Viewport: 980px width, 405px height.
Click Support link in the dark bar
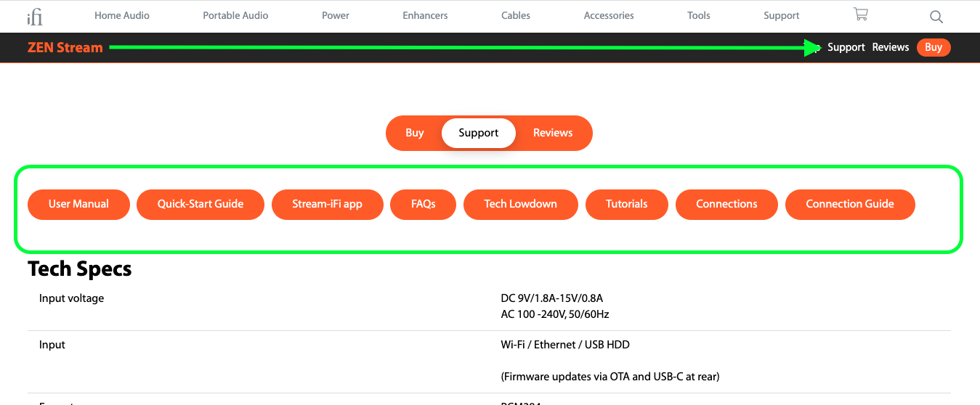click(x=846, y=47)
